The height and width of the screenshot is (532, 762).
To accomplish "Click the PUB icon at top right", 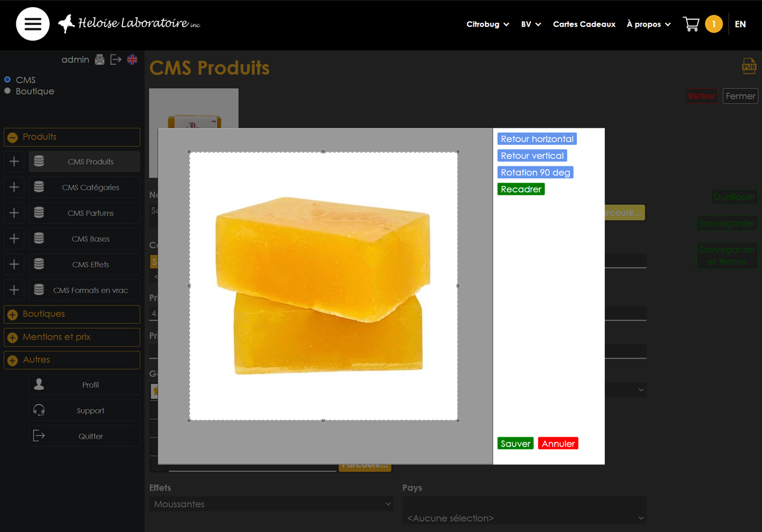I will [749, 66].
